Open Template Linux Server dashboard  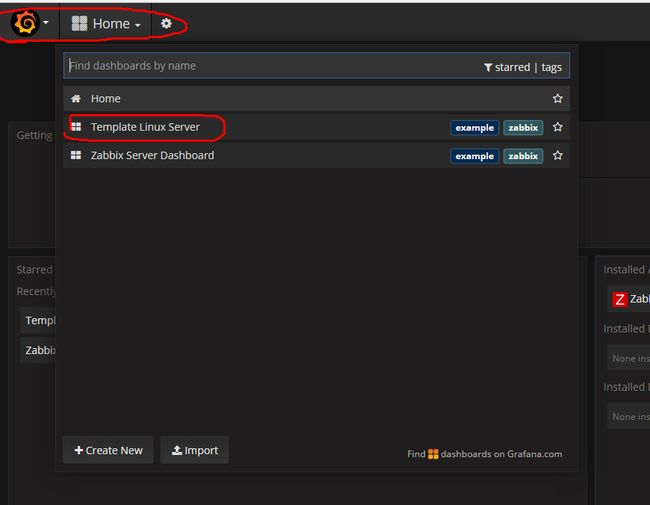click(316, 127)
